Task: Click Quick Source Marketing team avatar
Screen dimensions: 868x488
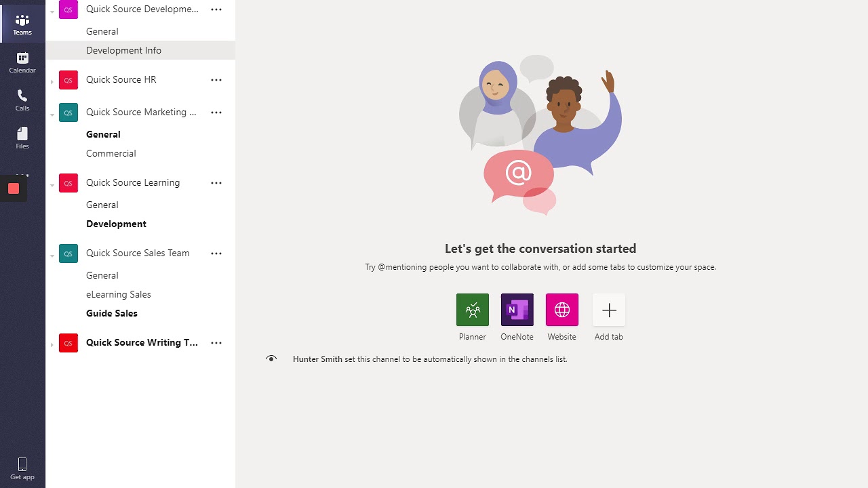Action: click(x=68, y=113)
